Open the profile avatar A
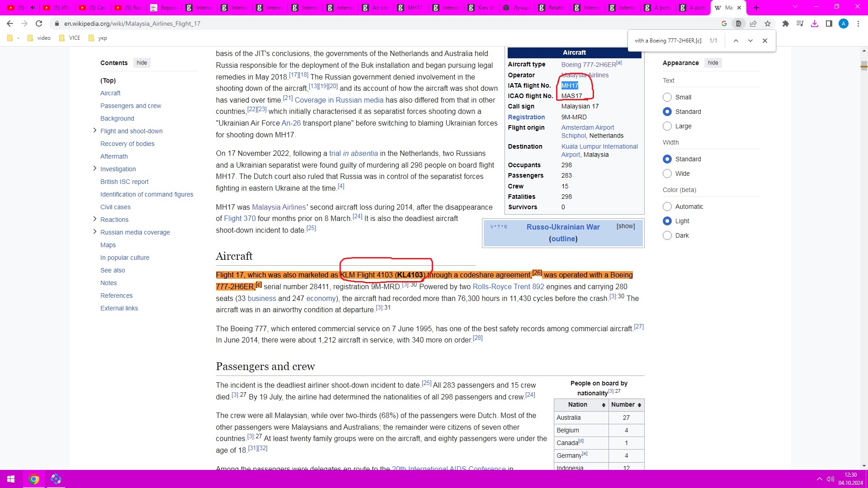Viewport: 868px width, 488px height. (844, 23)
